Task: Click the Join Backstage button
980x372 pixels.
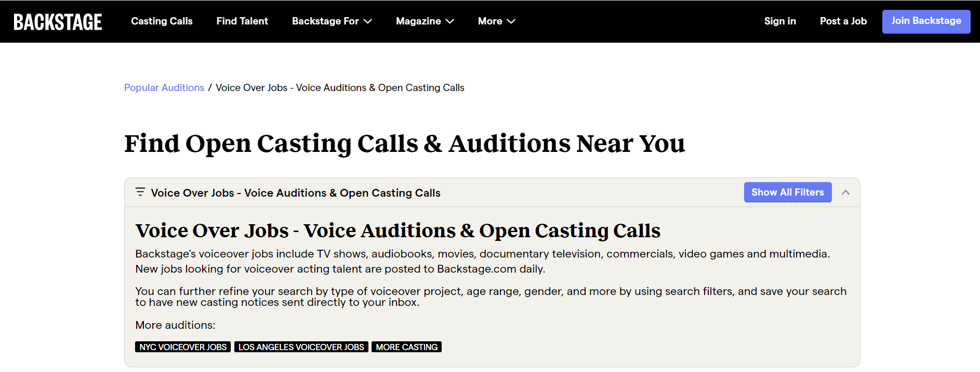Action: pos(926,21)
